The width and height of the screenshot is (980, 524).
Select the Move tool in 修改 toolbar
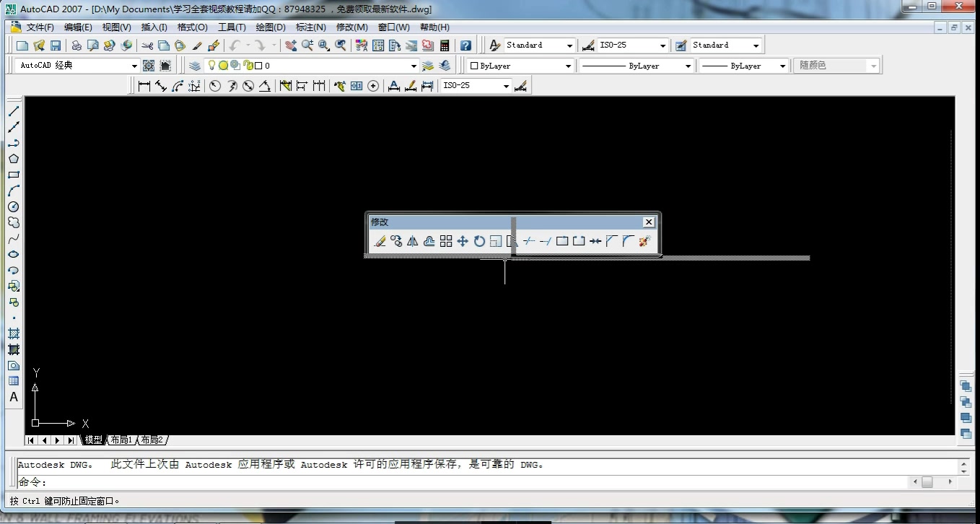(x=463, y=242)
